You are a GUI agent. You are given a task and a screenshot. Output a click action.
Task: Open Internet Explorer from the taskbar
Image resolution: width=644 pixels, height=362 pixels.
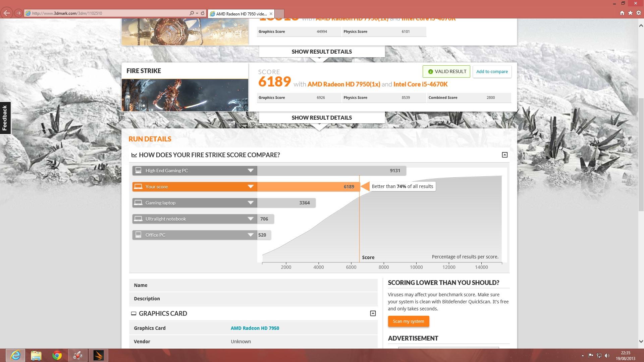pos(15,355)
